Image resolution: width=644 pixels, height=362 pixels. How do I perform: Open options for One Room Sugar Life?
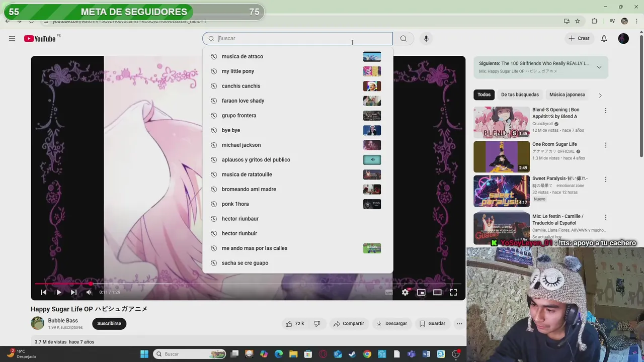click(x=606, y=145)
